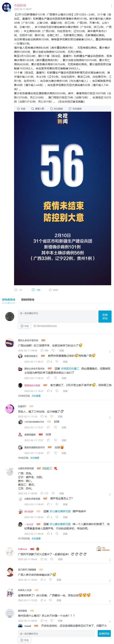The image size is (114, 644).
Task: Expand 共25条回复 via 点击查看
Action: [x=36, y=396]
